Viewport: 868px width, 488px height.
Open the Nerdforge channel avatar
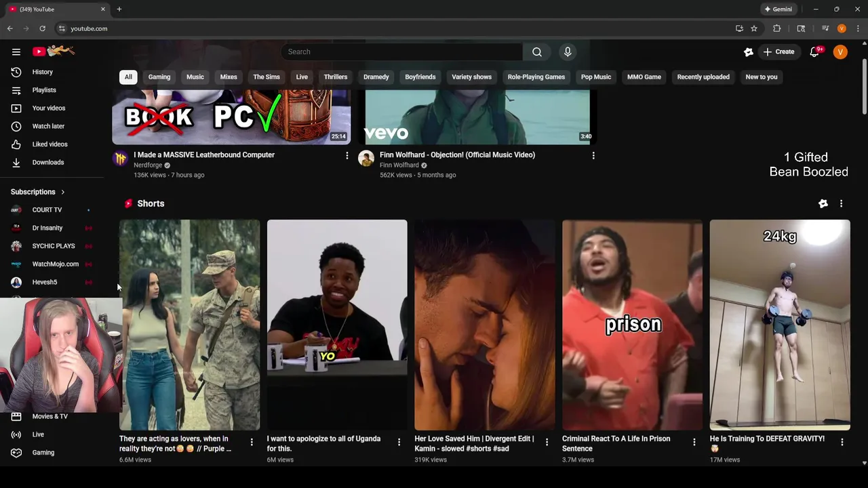coord(121,159)
